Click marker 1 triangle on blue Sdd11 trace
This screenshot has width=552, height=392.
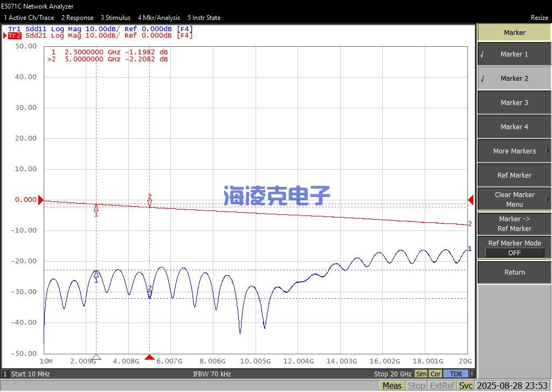[x=96, y=274]
